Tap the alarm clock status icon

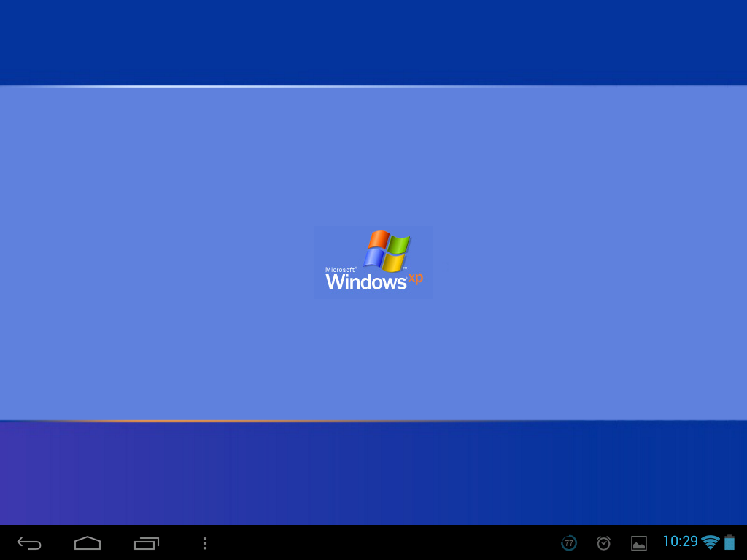(603, 542)
